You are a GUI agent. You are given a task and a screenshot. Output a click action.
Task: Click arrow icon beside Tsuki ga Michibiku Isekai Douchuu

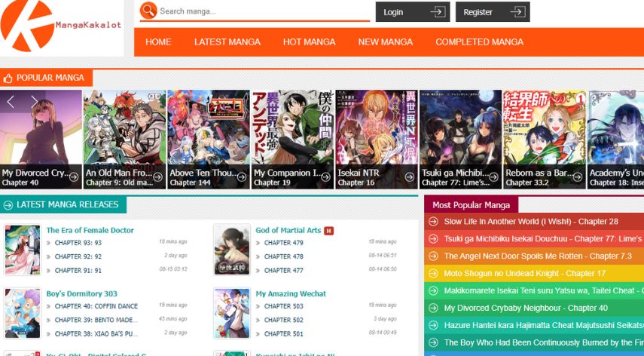tap(433, 239)
